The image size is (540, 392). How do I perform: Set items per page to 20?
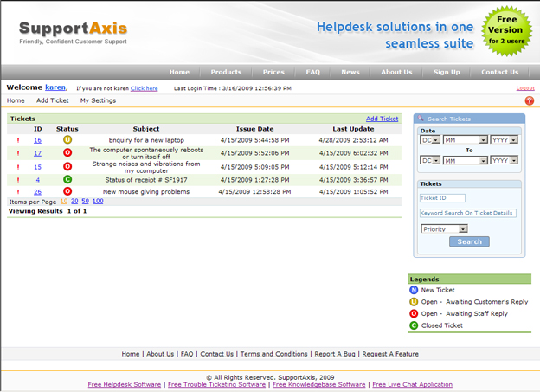coord(74,201)
